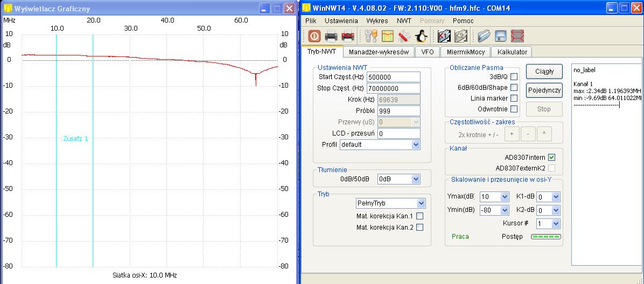Enable the 3dB/Q checkbox
This screenshot has height=284, width=644.
(514, 77)
